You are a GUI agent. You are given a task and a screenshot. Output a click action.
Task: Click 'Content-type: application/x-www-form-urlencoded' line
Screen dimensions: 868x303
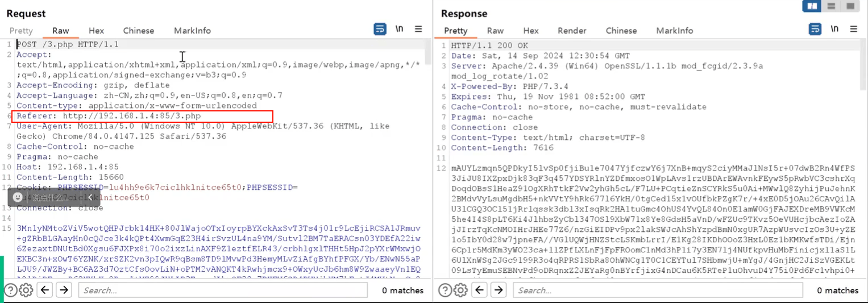[x=136, y=106]
